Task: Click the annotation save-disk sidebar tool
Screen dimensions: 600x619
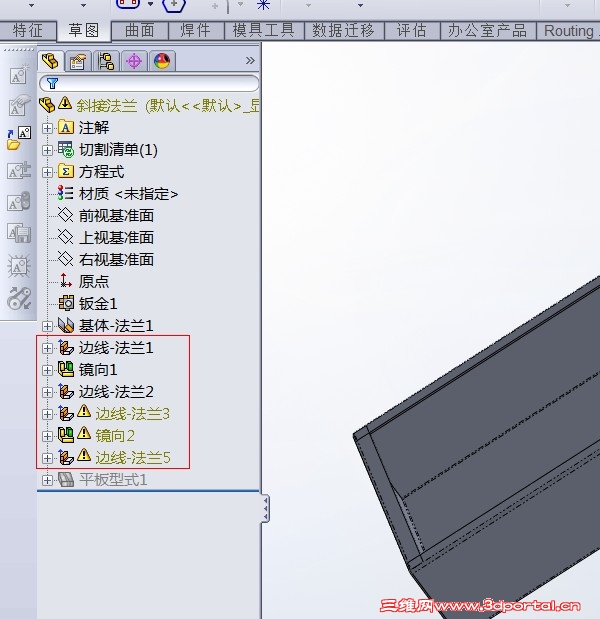Action: point(19,233)
